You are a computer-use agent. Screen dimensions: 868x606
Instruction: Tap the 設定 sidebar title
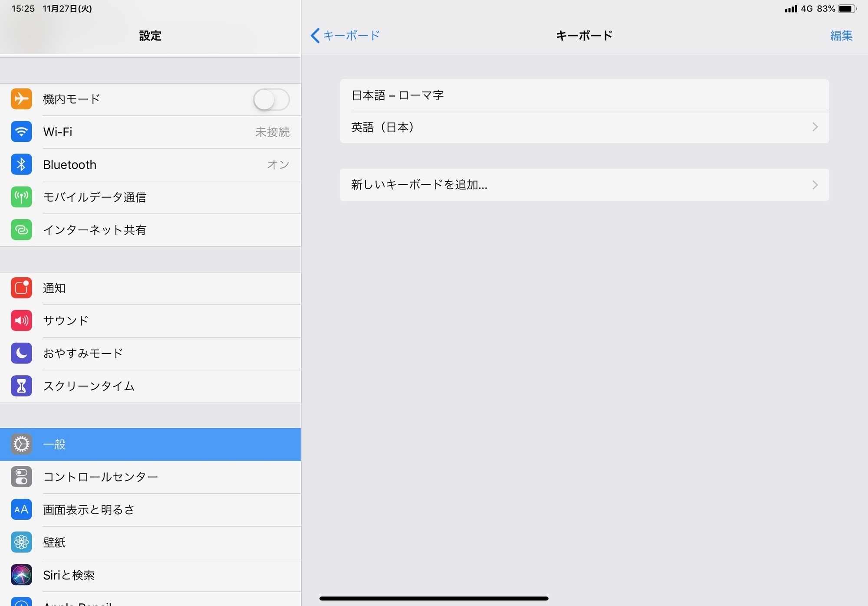coord(150,36)
